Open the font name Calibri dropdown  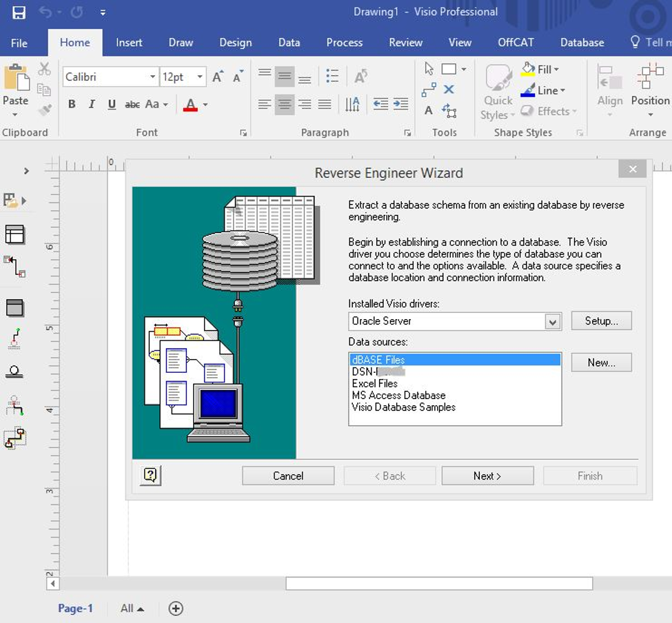pyautogui.click(x=152, y=77)
